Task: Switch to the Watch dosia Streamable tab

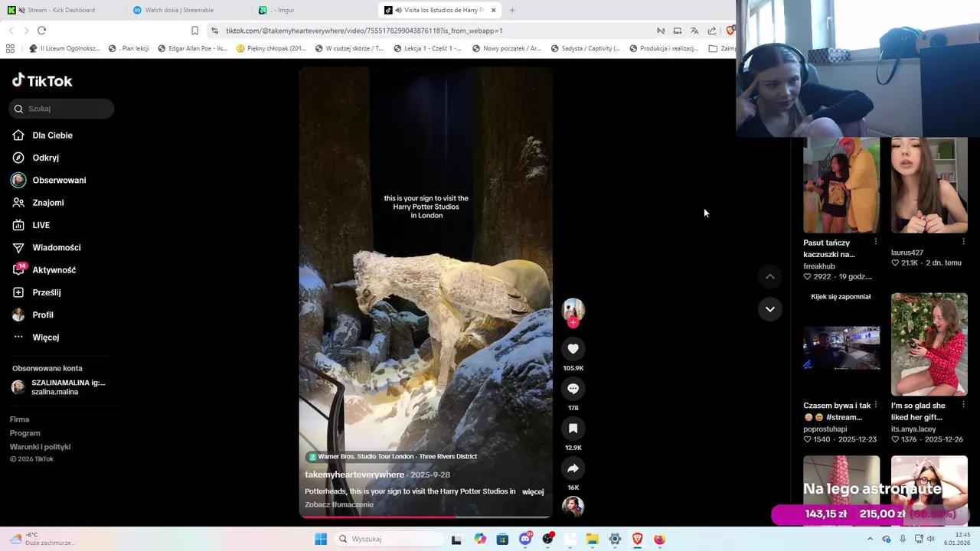Action: 179,10
